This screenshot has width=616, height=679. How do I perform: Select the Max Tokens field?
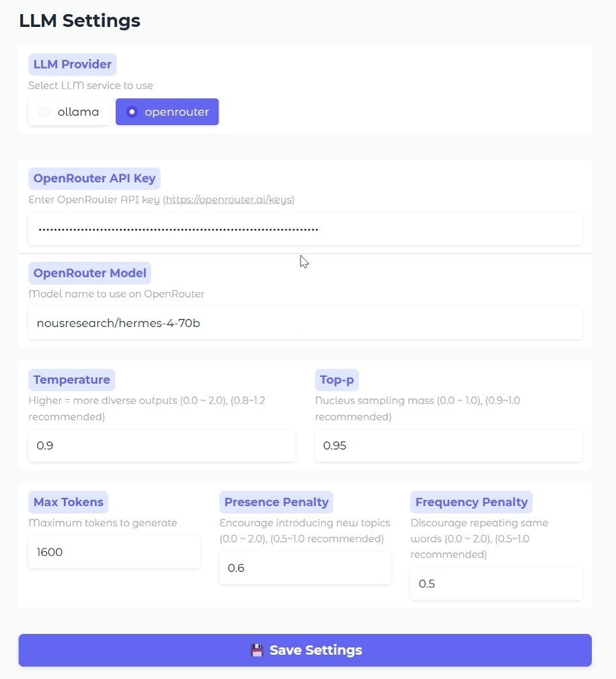[114, 552]
